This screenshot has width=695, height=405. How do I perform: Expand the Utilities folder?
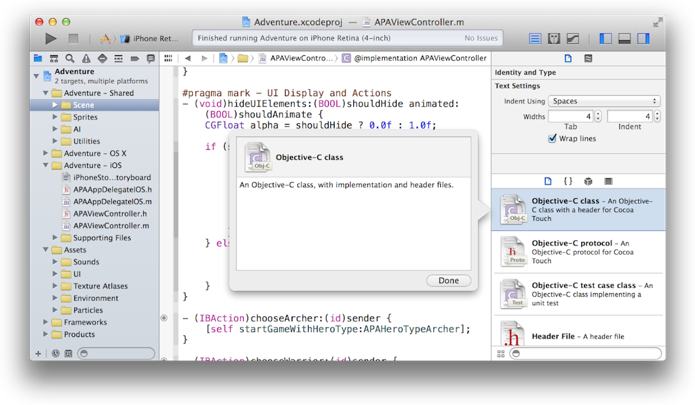(55, 141)
